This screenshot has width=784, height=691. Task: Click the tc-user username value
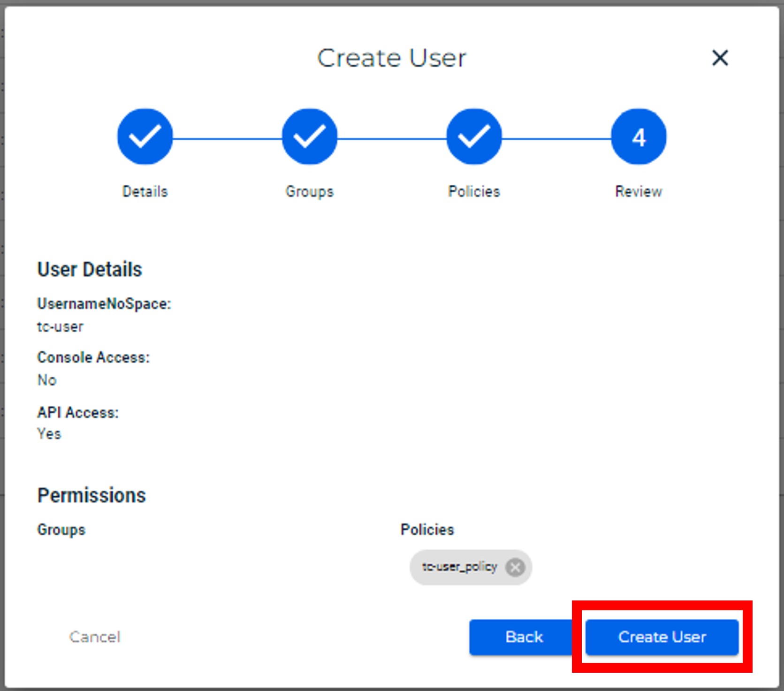tap(60, 327)
